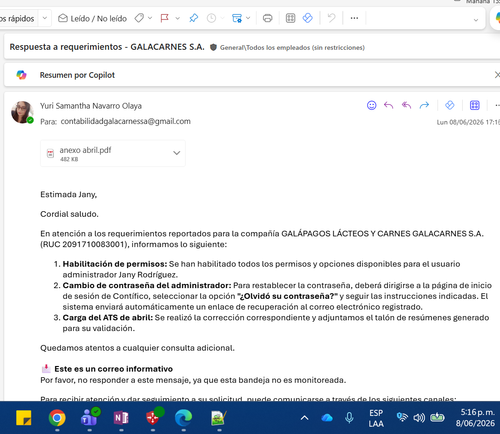The height and width of the screenshot is (434, 500).
Task: Click the undo arrow in toolbar
Action: pyautogui.click(x=331, y=18)
